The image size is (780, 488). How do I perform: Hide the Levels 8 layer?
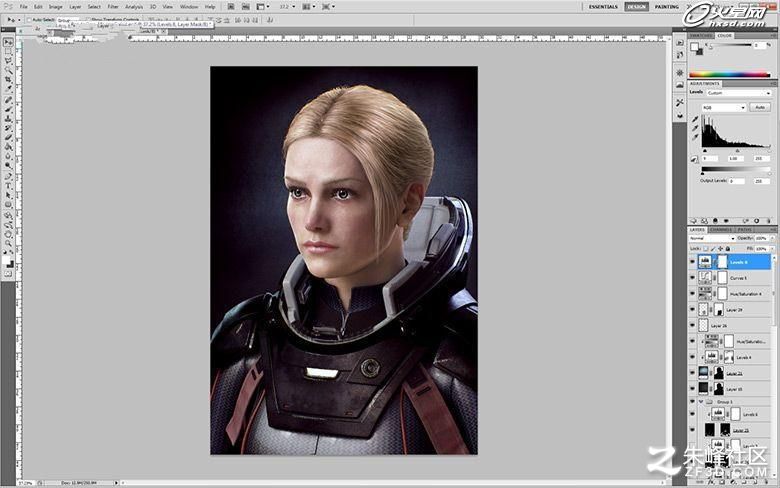point(692,262)
